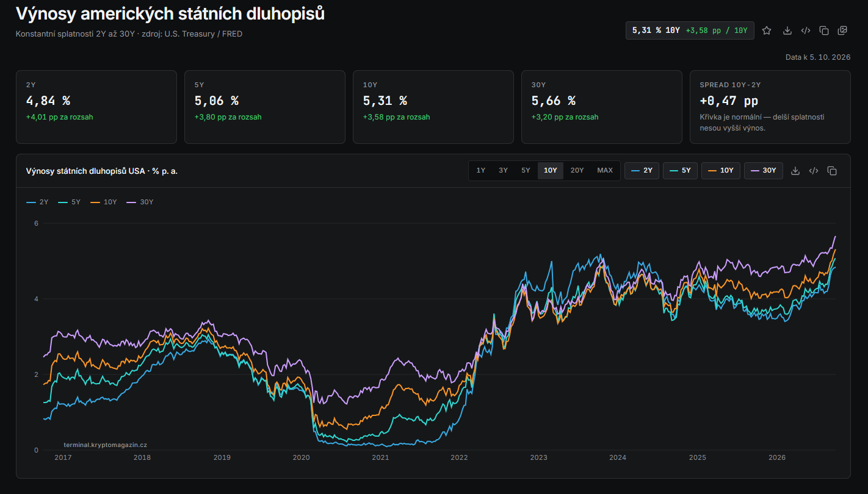Toggle the 2Y series button

pos(642,171)
